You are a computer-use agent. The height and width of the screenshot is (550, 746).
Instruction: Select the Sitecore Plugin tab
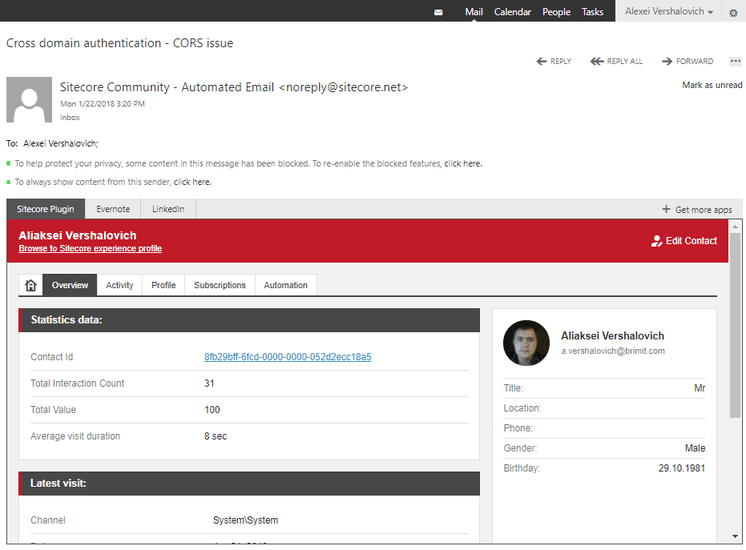click(46, 209)
